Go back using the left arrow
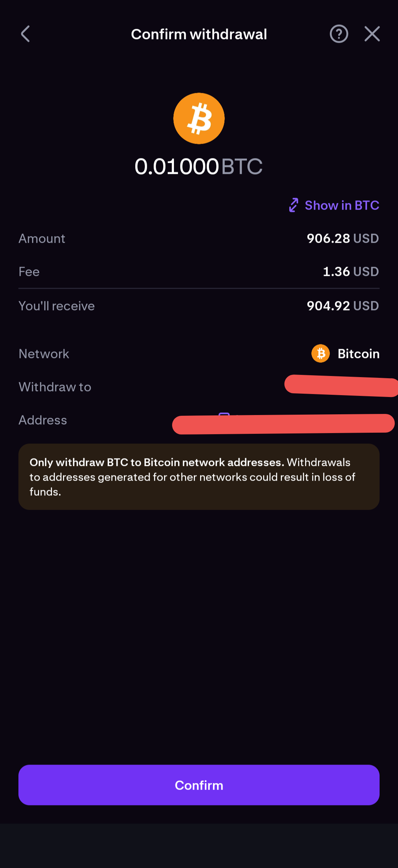The image size is (398, 868). pyautogui.click(x=25, y=34)
